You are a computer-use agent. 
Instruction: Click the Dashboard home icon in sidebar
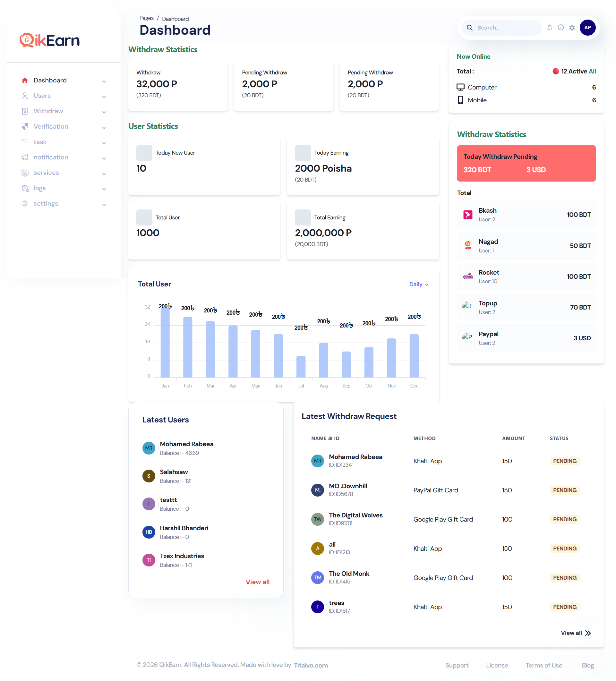point(25,81)
